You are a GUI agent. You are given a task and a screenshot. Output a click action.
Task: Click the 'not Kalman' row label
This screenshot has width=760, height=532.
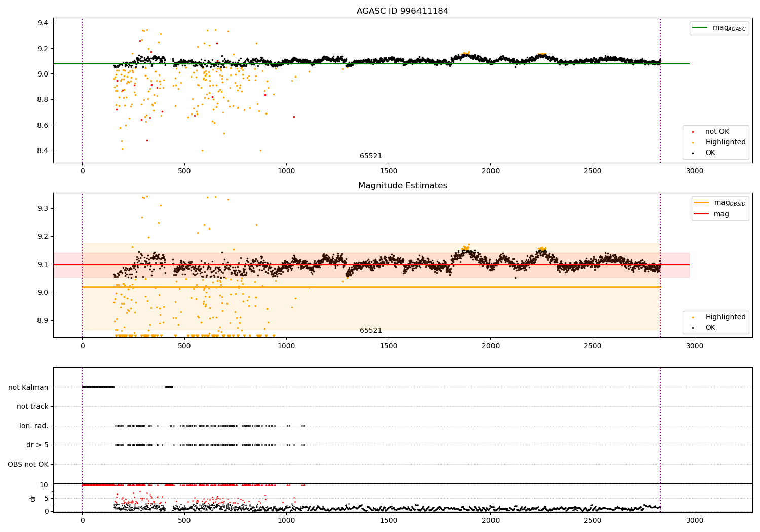tap(28, 387)
